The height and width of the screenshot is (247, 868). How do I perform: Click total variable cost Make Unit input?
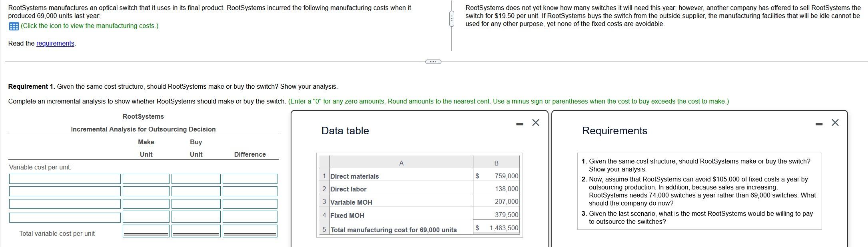(x=146, y=231)
